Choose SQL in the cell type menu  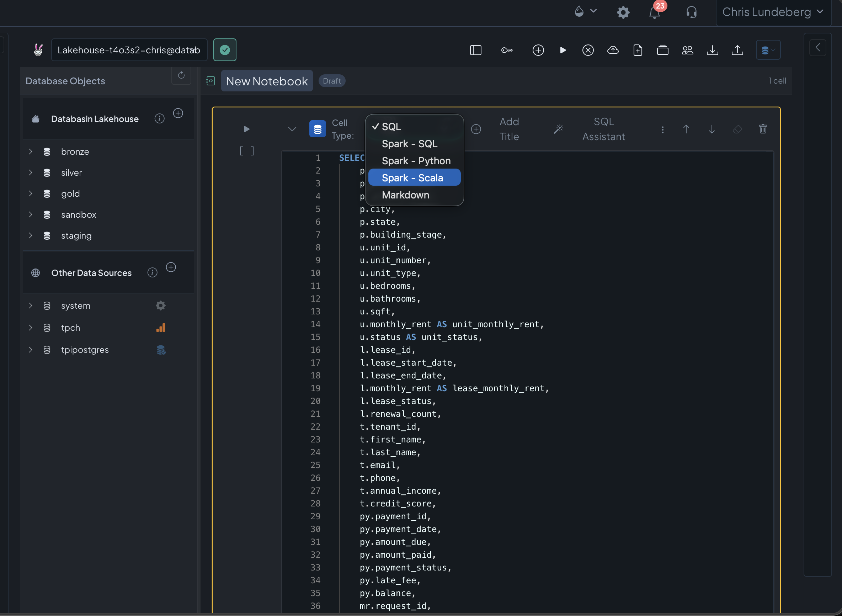point(415,127)
